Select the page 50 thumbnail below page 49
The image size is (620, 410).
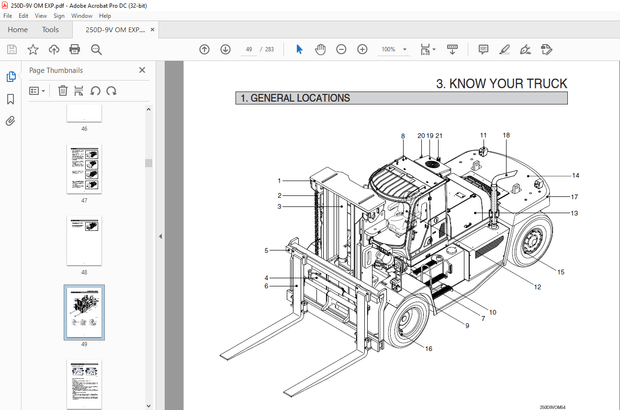84,384
